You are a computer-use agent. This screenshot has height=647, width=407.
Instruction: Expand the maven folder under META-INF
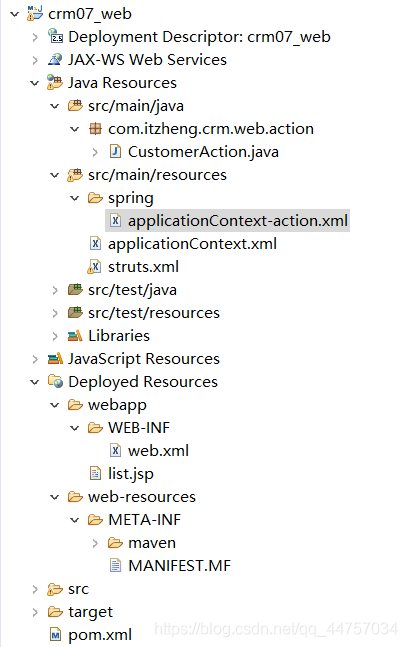(x=95, y=543)
